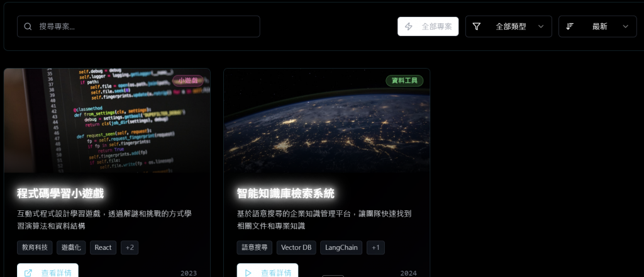644x277 pixels.
Task: Expand the chevron next to 全部類型
Action: click(x=541, y=26)
